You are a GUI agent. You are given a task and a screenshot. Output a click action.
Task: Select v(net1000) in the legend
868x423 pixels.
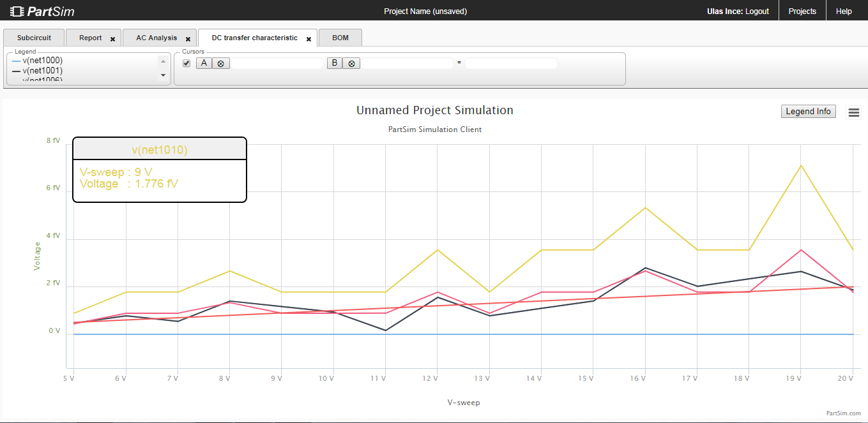point(38,61)
